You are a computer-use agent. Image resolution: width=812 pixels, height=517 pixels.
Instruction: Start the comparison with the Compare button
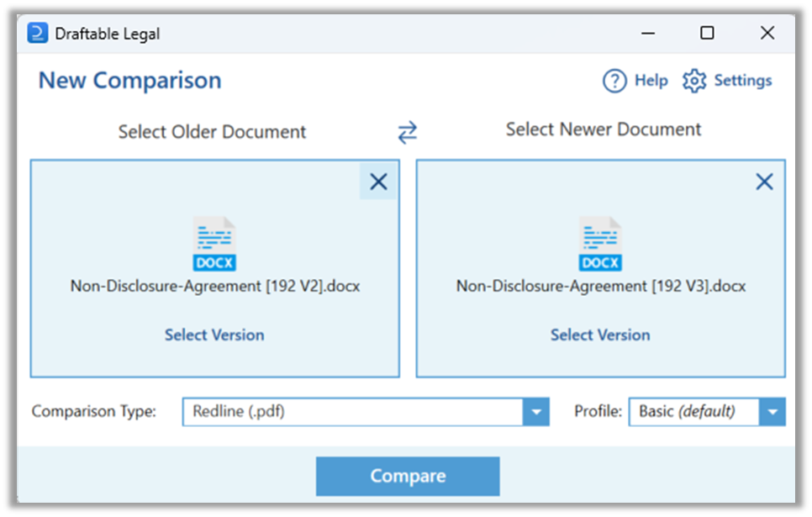(408, 476)
